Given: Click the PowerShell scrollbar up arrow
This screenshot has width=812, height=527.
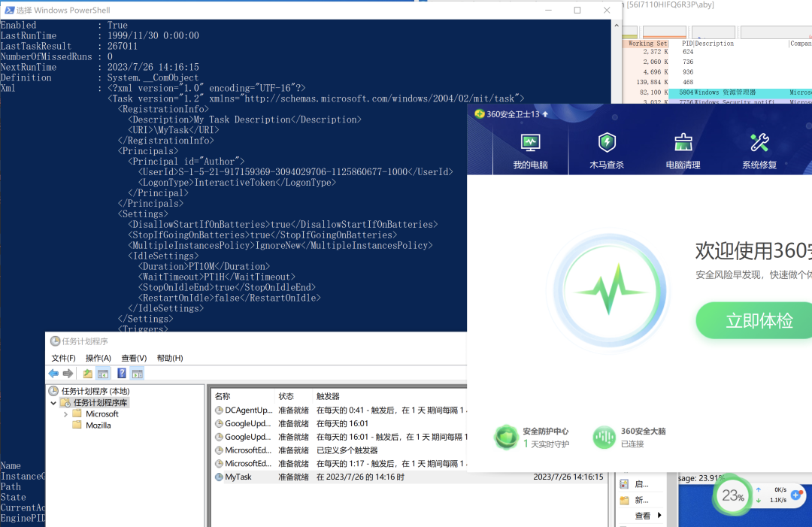Looking at the screenshot, I should coord(617,25).
